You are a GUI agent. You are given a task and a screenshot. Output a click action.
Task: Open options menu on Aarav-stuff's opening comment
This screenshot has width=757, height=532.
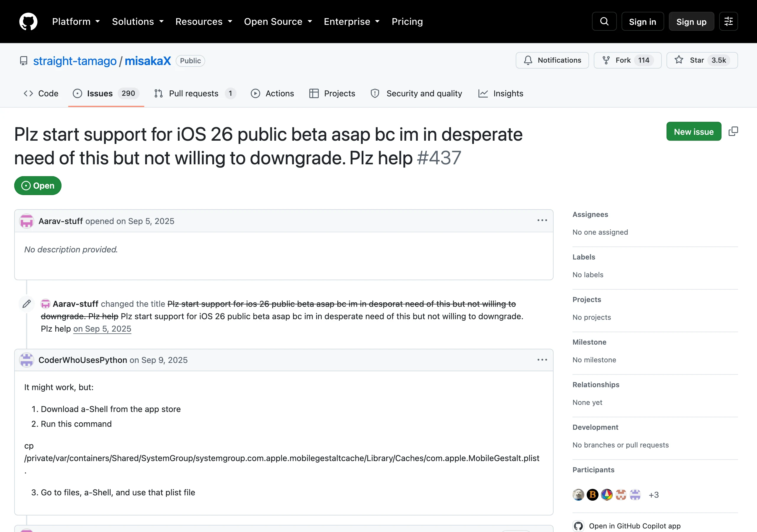542,220
